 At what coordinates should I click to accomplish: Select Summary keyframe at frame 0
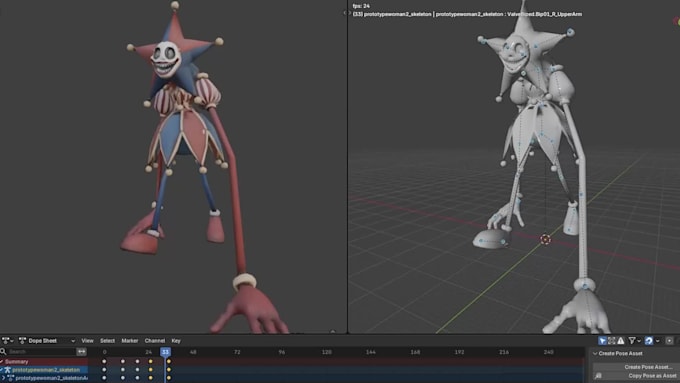click(x=104, y=361)
